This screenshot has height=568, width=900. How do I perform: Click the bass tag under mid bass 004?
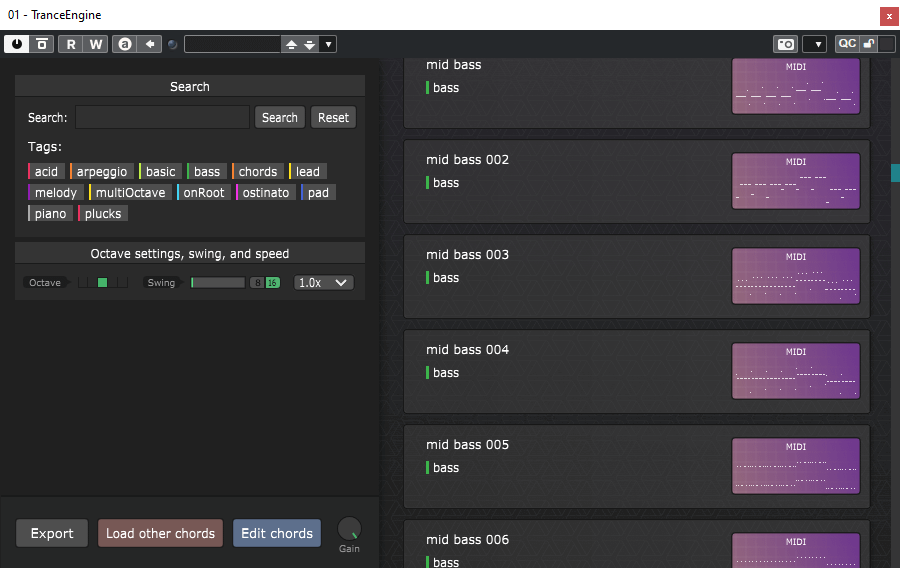click(x=443, y=373)
